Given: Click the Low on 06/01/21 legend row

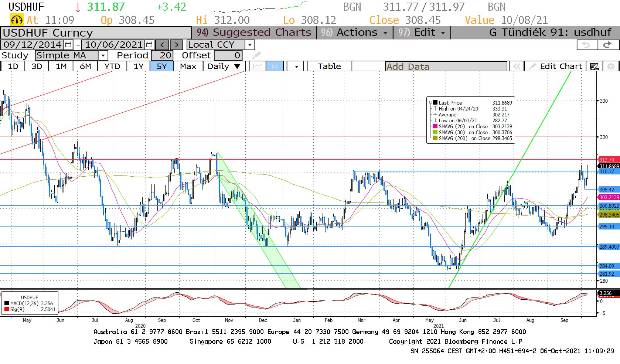Looking at the screenshot, I should pyautogui.click(x=473, y=120).
